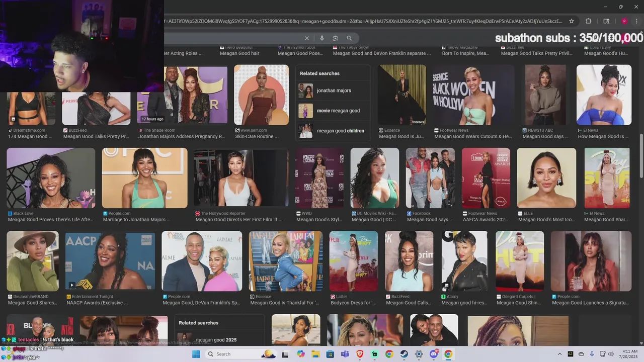Click the magnifier search button
The image size is (644, 362).
(349, 38)
